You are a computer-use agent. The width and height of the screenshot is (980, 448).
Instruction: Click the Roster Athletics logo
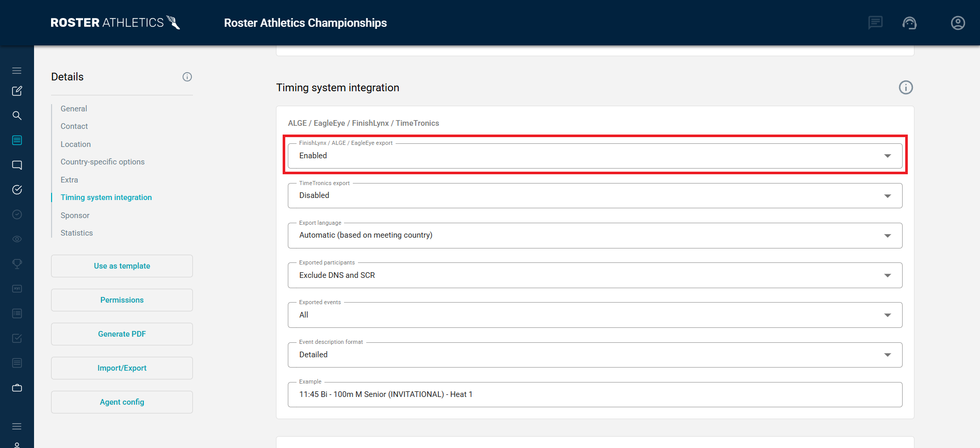point(116,23)
